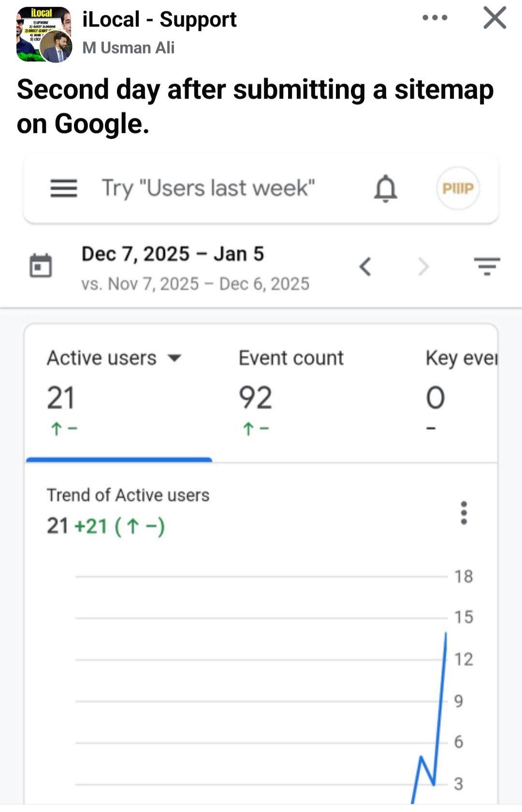Open the PIIIP account avatar

[458, 188]
